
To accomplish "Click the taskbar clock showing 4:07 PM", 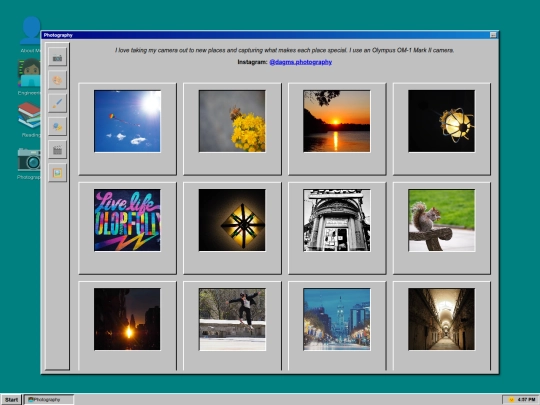I will coord(526,399).
